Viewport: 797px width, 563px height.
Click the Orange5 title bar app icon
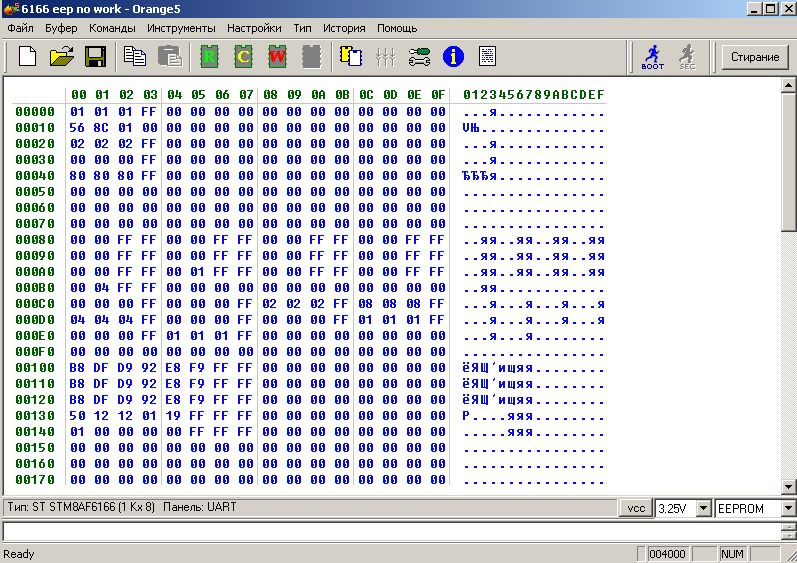[10, 9]
